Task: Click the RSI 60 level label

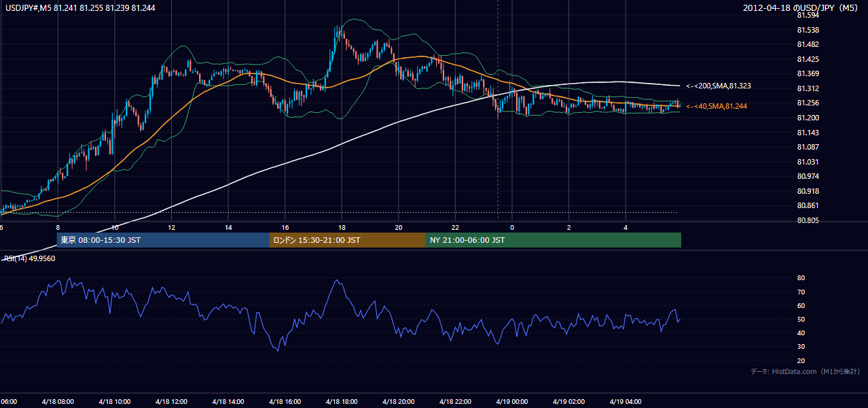Action: pos(801,305)
